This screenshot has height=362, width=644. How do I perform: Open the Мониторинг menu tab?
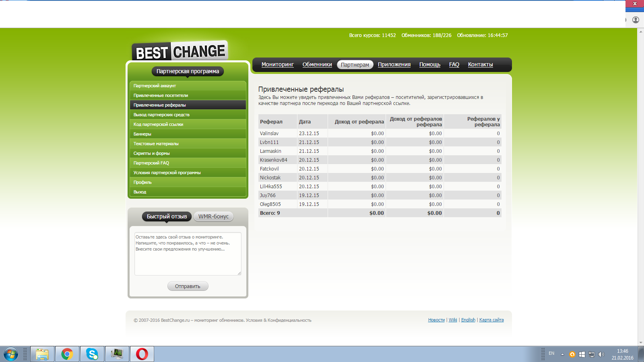[277, 64]
